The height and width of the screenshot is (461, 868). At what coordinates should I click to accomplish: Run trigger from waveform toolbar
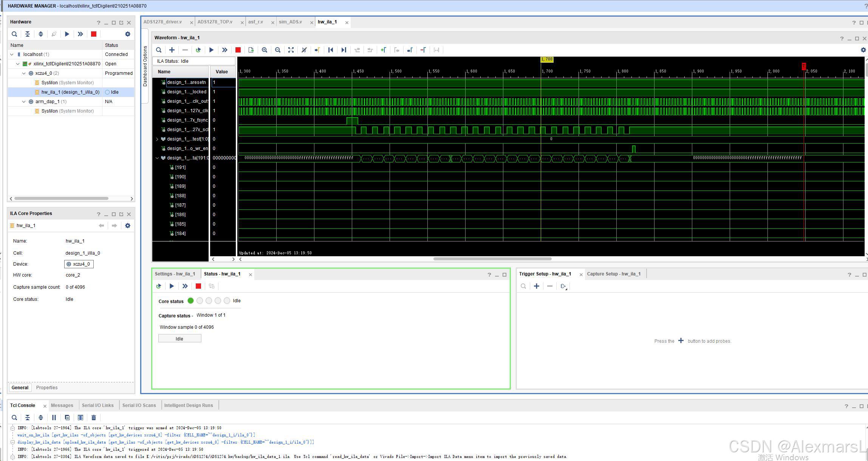212,50
